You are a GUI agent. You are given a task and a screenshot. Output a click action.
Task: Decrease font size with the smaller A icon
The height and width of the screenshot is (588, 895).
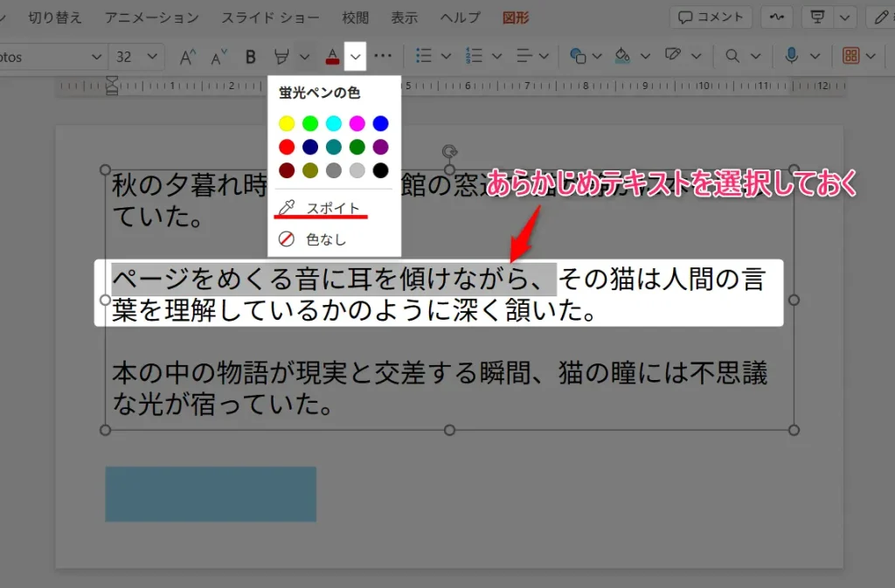coord(219,57)
